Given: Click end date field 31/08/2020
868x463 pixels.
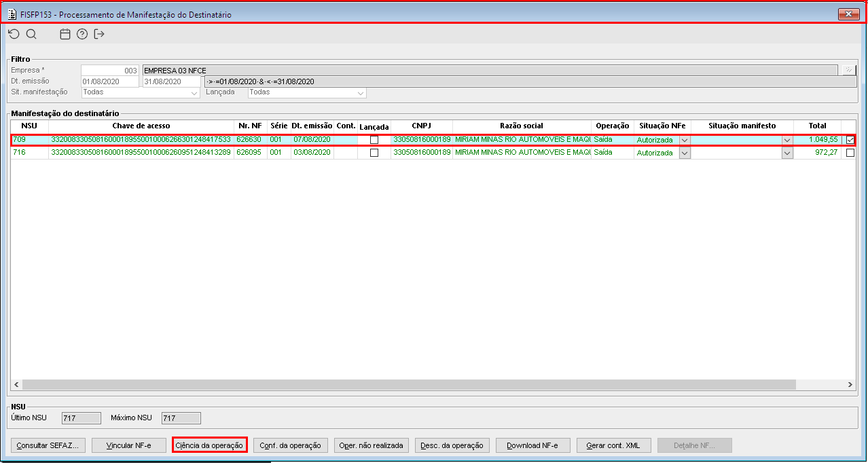Looking at the screenshot, I should (172, 81).
